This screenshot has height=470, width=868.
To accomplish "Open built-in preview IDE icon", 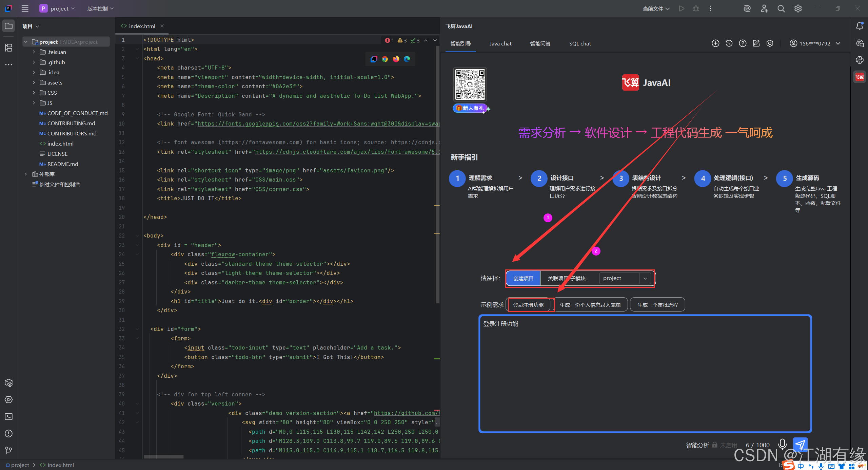I will [x=374, y=59].
